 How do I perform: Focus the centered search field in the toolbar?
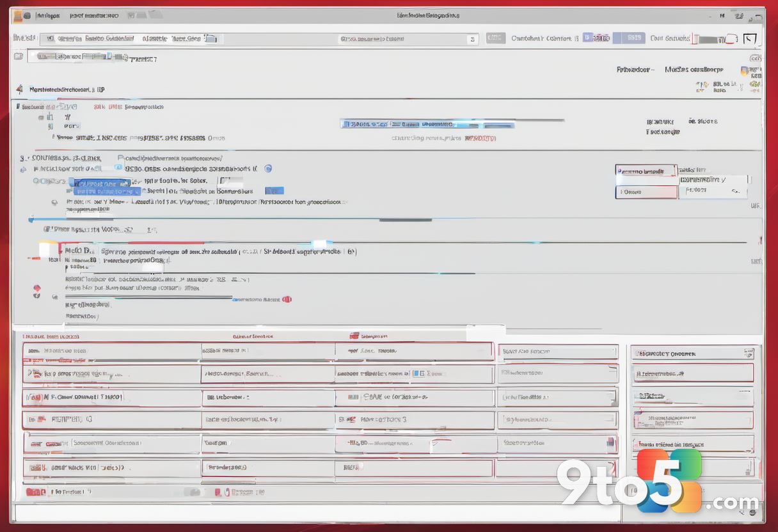point(408,39)
